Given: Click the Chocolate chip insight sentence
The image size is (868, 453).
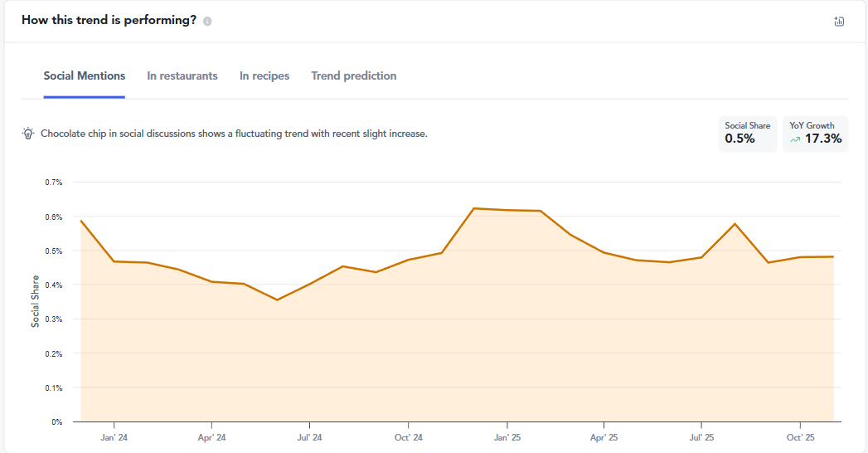Looking at the screenshot, I should point(234,134).
